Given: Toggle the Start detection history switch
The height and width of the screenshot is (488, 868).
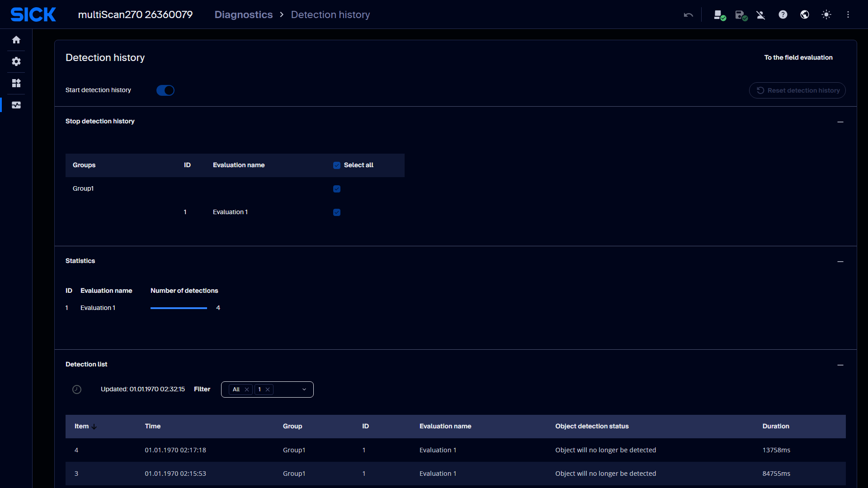Looking at the screenshot, I should tap(165, 90).
